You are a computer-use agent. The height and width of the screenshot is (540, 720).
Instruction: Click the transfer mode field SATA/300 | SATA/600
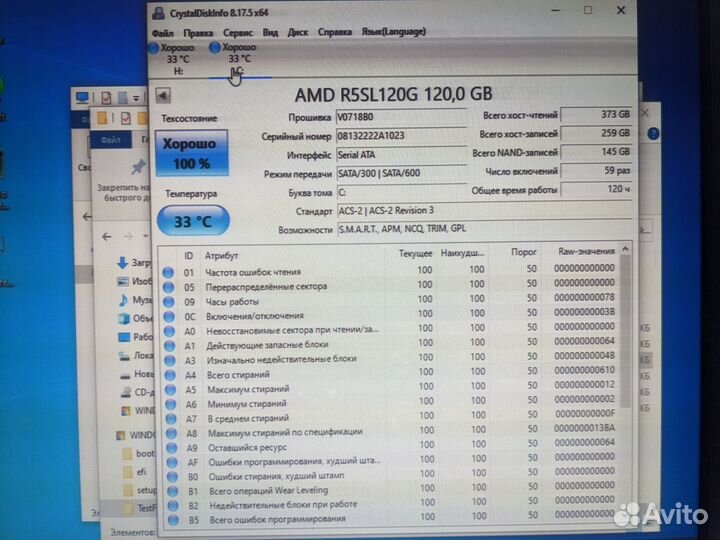[x=401, y=174]
